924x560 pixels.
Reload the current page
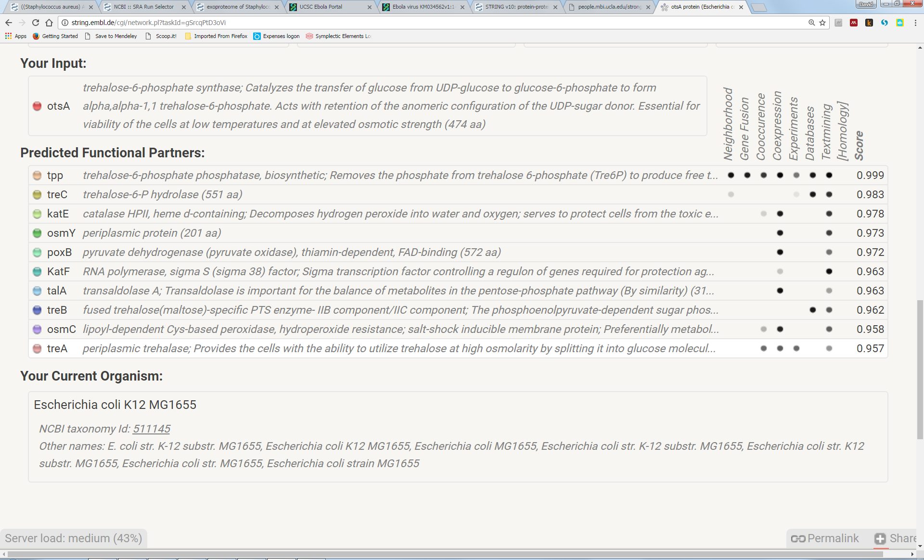tap(35, 23)
